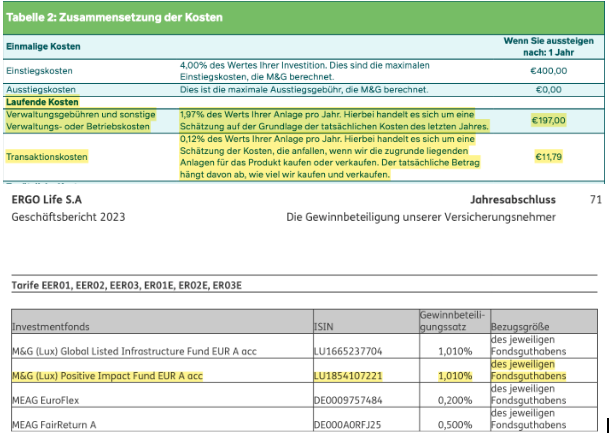Click the 0,200% rate for MEAG EuroFlex
This screenshot has height=433, width=609.
pyautogui.click(x=455, y=400)
